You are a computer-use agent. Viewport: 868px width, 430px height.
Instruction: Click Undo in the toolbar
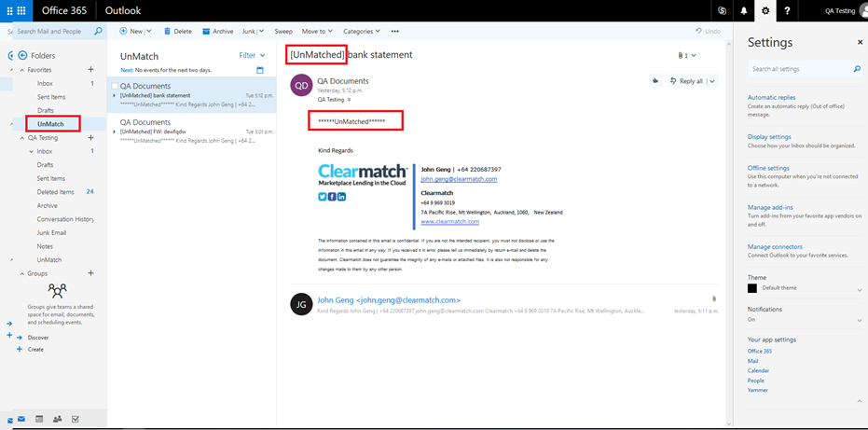tap(709, 32)
